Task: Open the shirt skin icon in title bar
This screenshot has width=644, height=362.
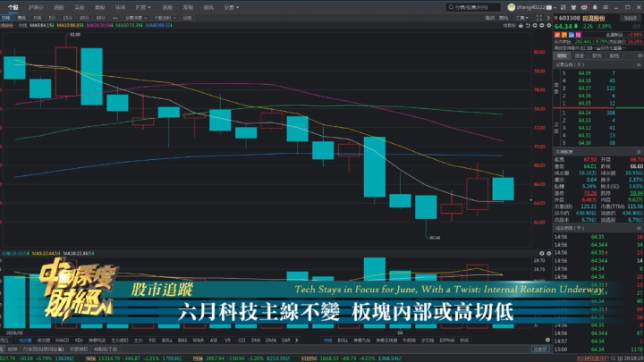Action: (x=573, y=7)
